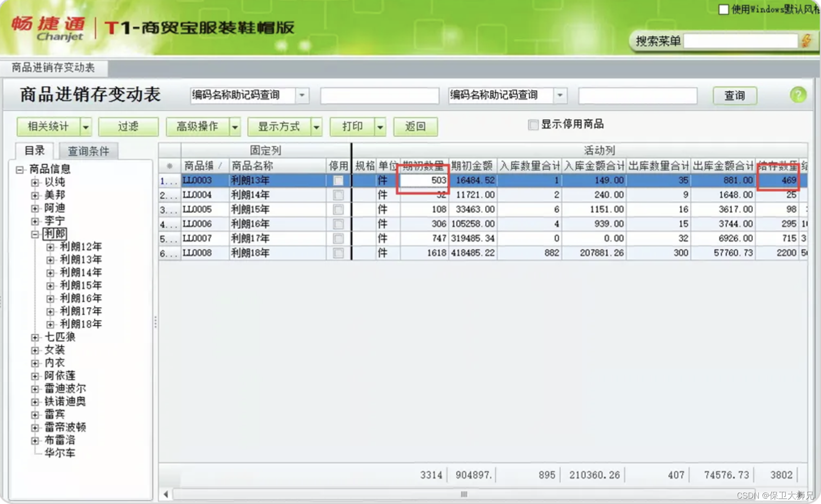This screenshot has height=504, width=821.
Task: Click the 打印 button
Action: point(352,127)
